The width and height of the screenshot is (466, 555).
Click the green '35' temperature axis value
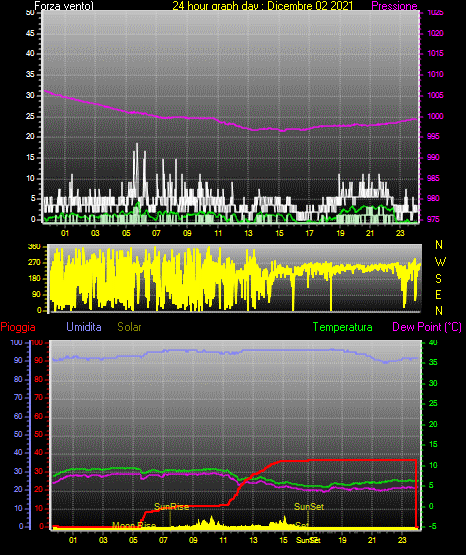coord(433,362)
